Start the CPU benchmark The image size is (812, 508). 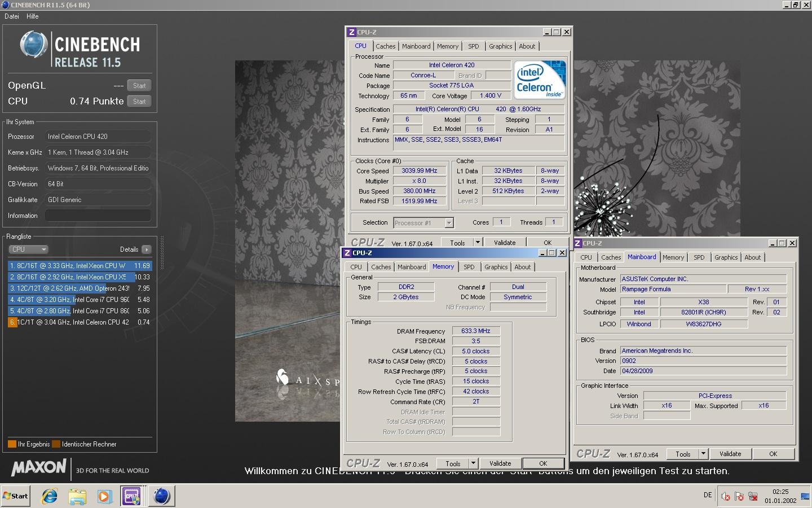(x=139, y=102)
